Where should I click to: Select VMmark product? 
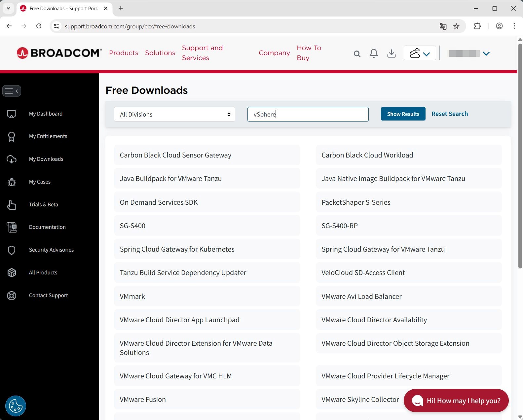click(x=207, y=297)
